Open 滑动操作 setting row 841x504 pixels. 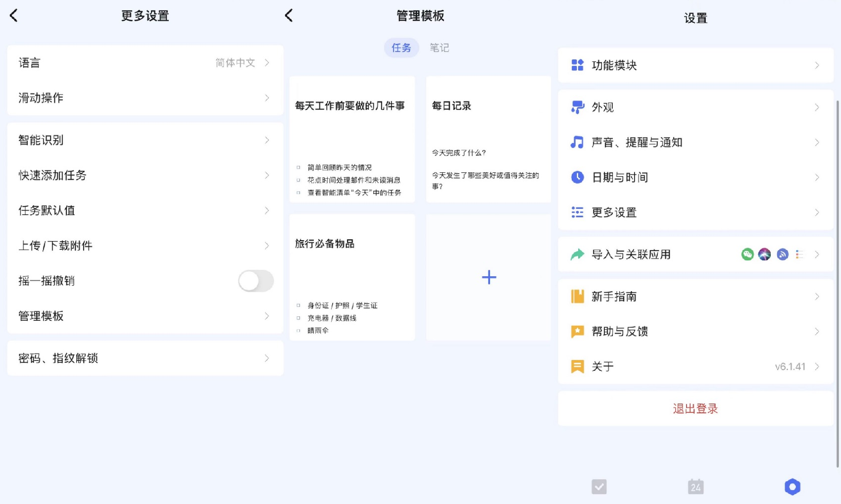point(146,98)
